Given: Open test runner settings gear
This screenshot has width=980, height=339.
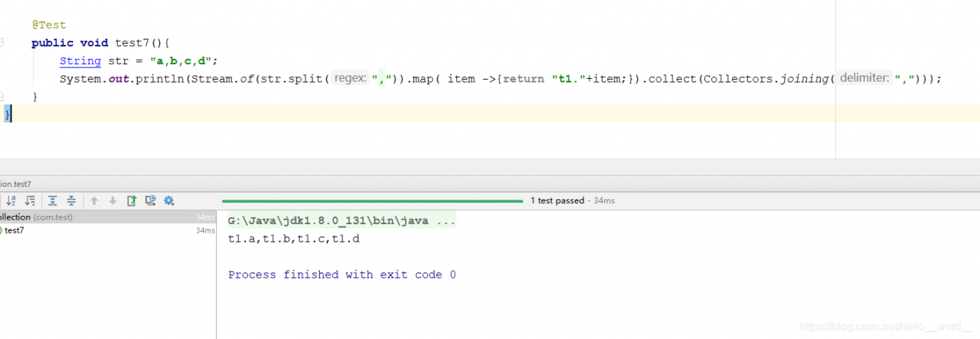Looking at the screenshot, I should (169, 200).
